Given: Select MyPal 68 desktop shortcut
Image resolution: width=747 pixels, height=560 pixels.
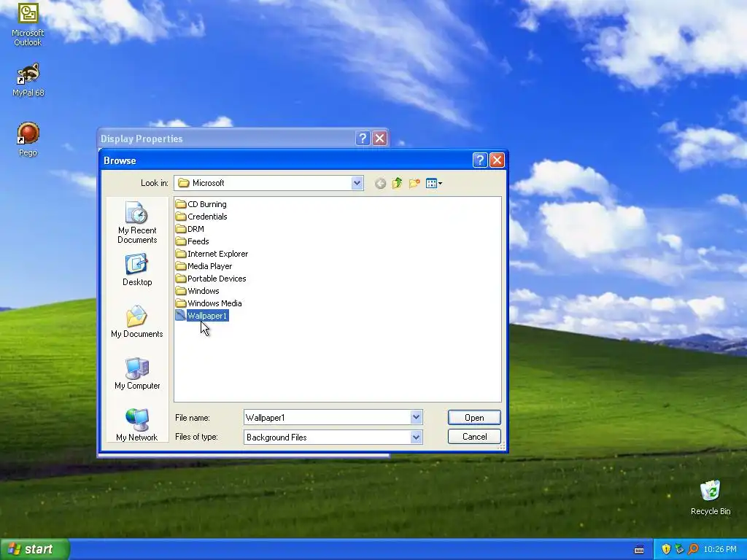Looking at the screenshot, I should click(28, 80).
